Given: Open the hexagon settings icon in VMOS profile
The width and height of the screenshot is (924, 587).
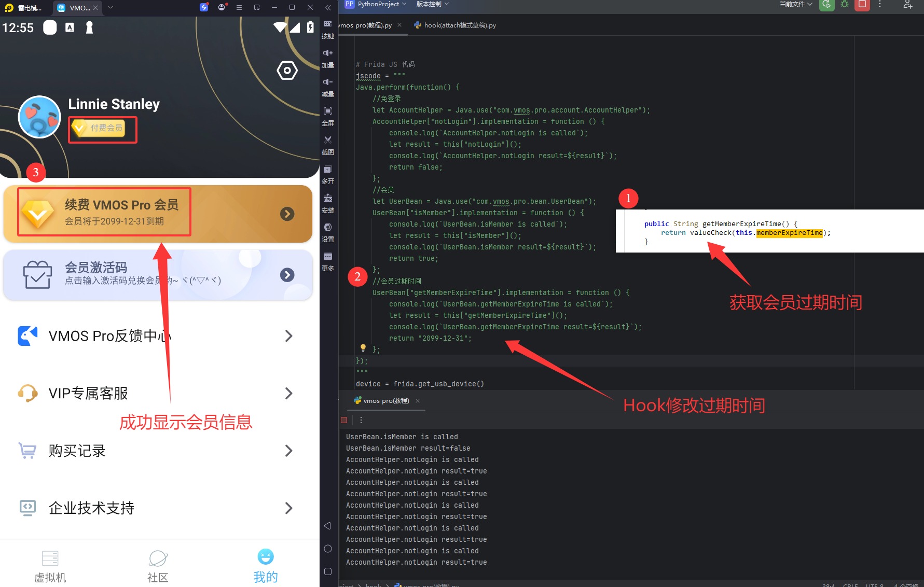Looking at the screenshot, I should pyautogui.click(x=287, y=70).
